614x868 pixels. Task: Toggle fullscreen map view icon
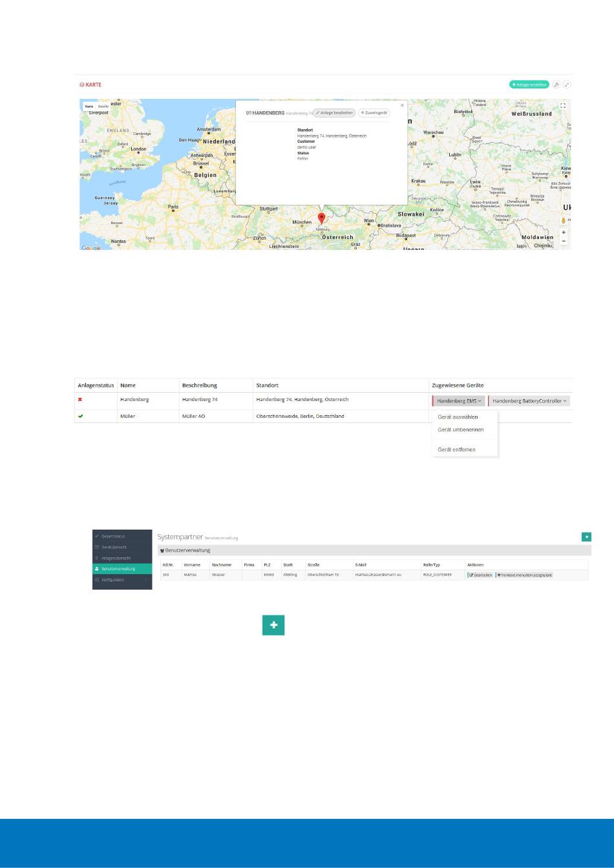[x=563, y=106]
